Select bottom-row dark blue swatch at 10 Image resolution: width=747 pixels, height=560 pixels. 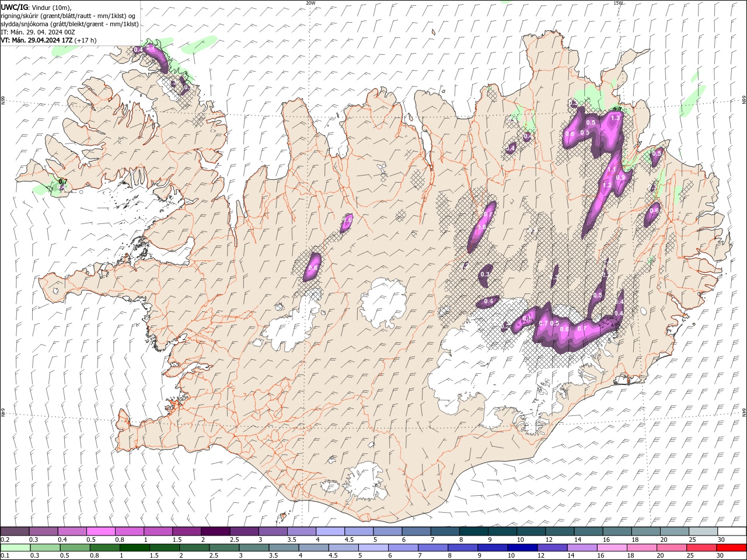[523, 548]
